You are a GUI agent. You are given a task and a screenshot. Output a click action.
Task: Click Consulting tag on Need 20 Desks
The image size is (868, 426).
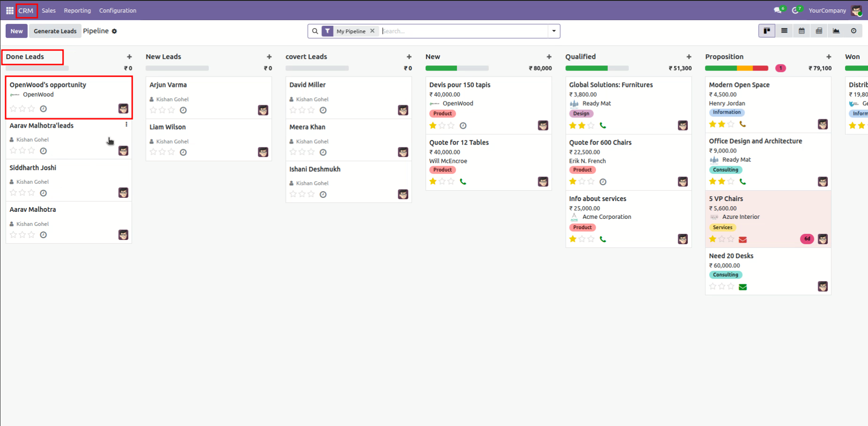(726, 275)
